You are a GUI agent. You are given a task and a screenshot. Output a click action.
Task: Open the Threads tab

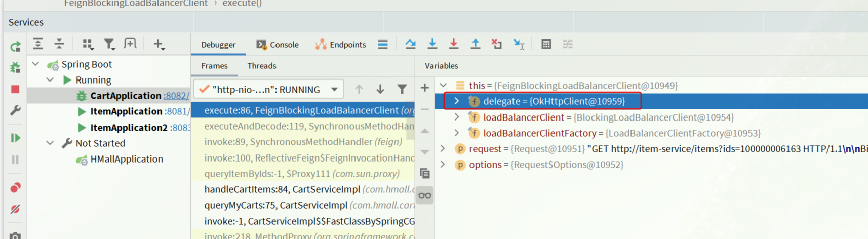tap(261, 66)
